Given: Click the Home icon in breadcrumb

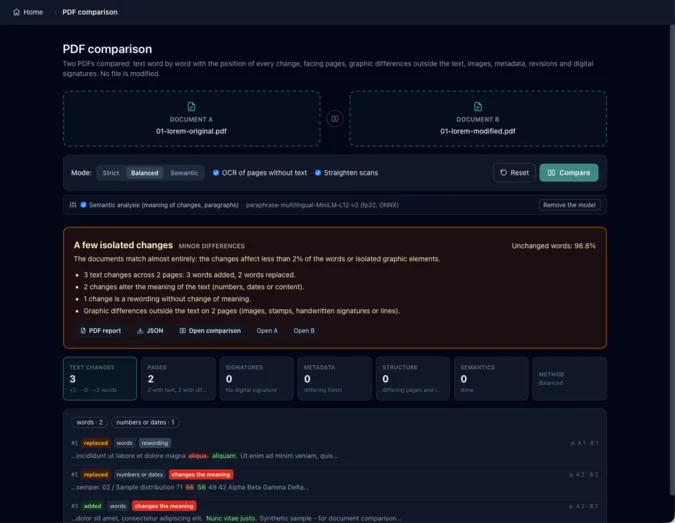Looking at the screenshot, I should point(16,12).
